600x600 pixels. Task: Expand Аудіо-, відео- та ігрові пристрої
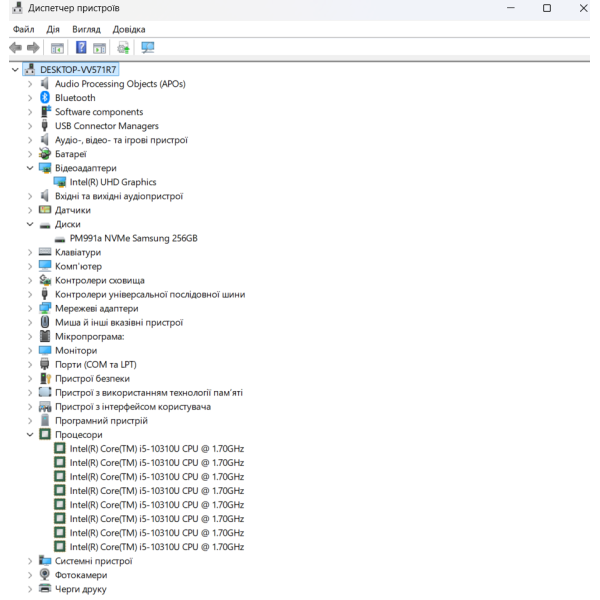[30, 140]
